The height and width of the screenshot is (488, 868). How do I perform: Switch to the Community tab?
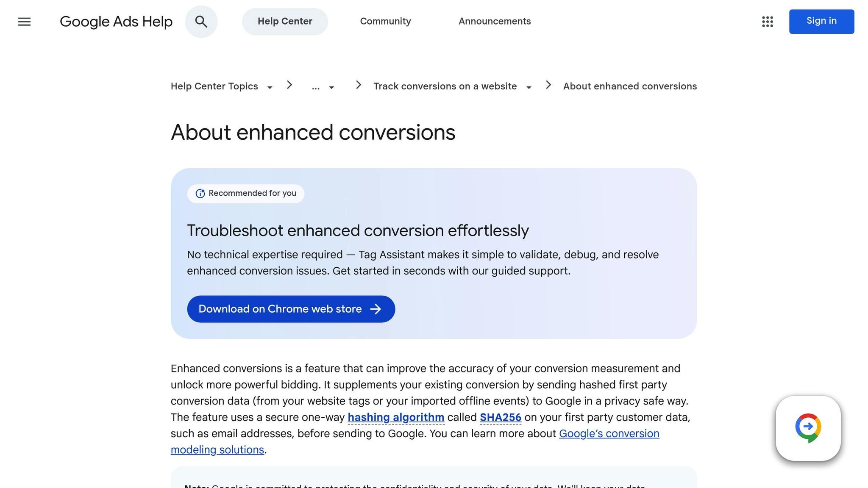[x=385, y=21]
